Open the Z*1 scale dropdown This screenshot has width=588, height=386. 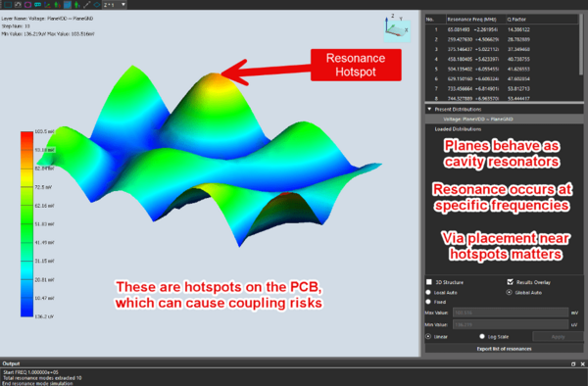115,5
